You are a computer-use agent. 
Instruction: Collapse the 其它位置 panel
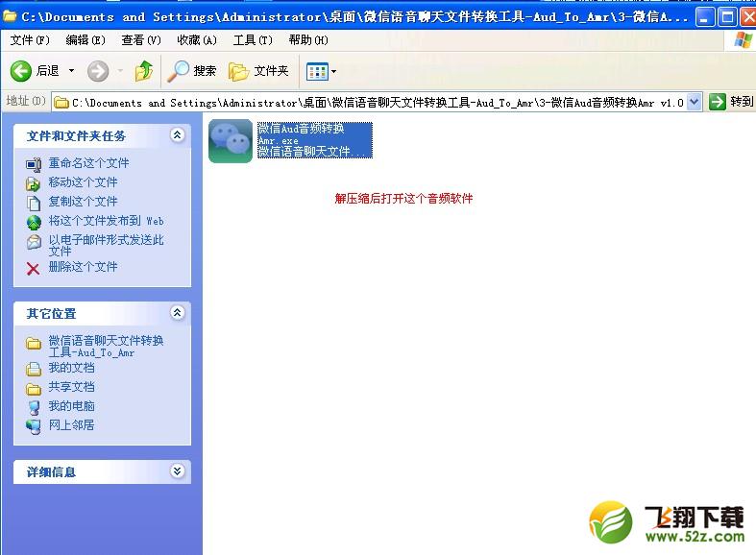[x=177, y=313]
